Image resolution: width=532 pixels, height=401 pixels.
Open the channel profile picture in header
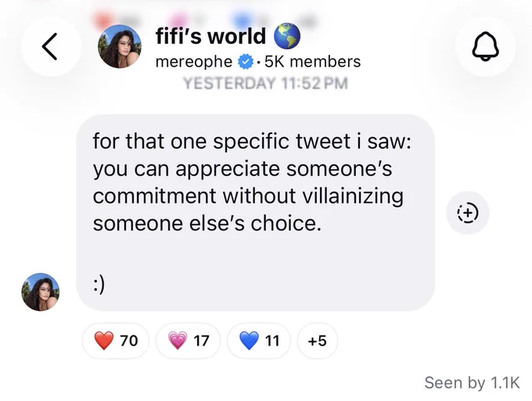[x=120, y=46]
